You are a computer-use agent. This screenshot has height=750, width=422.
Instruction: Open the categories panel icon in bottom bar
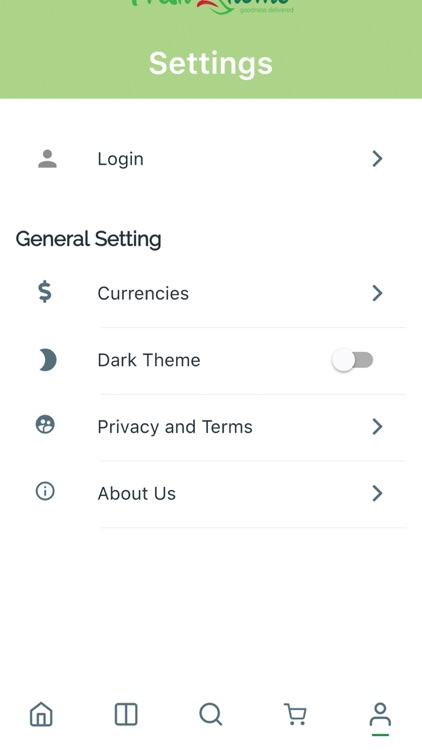(x=126, y=714)
